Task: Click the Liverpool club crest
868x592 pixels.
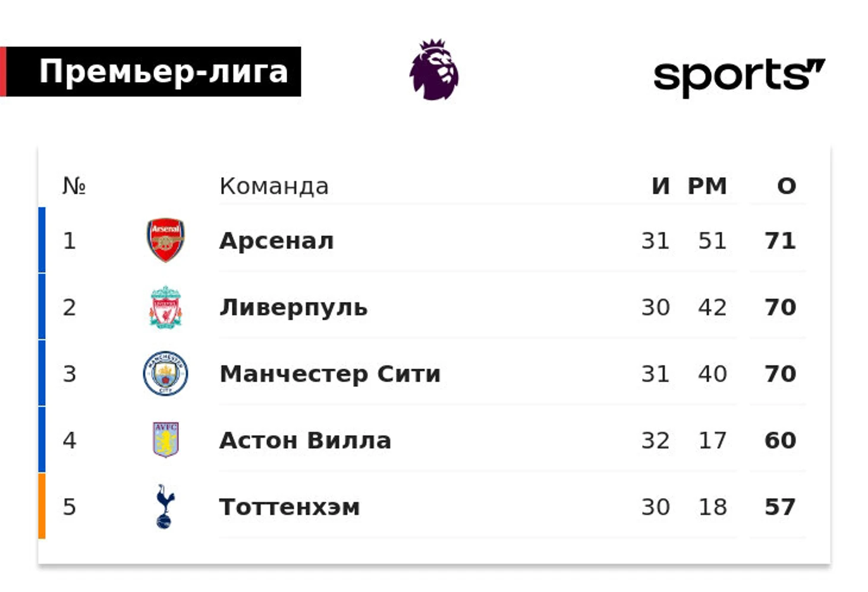Action: pyautogui.click(x=165, y=307)
